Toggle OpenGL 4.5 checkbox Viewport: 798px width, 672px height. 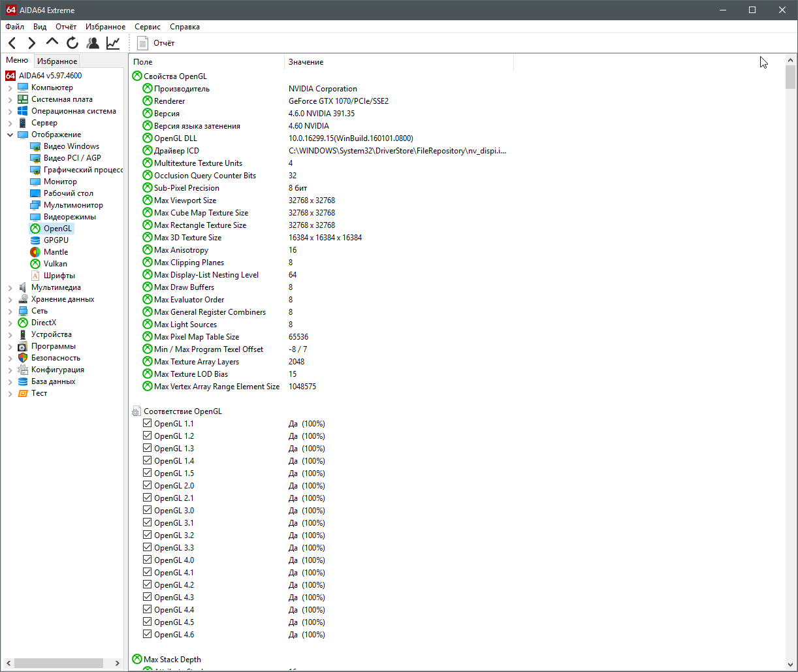click(x=147, y=622)
